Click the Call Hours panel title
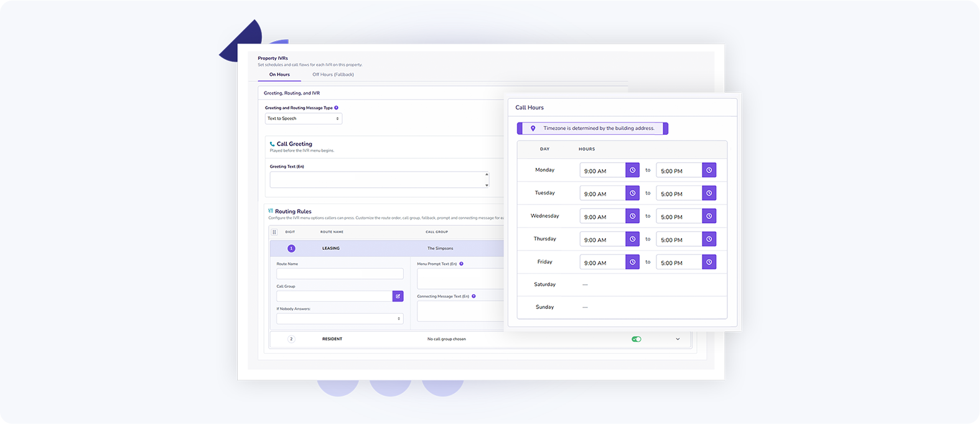 coord(530,108)
